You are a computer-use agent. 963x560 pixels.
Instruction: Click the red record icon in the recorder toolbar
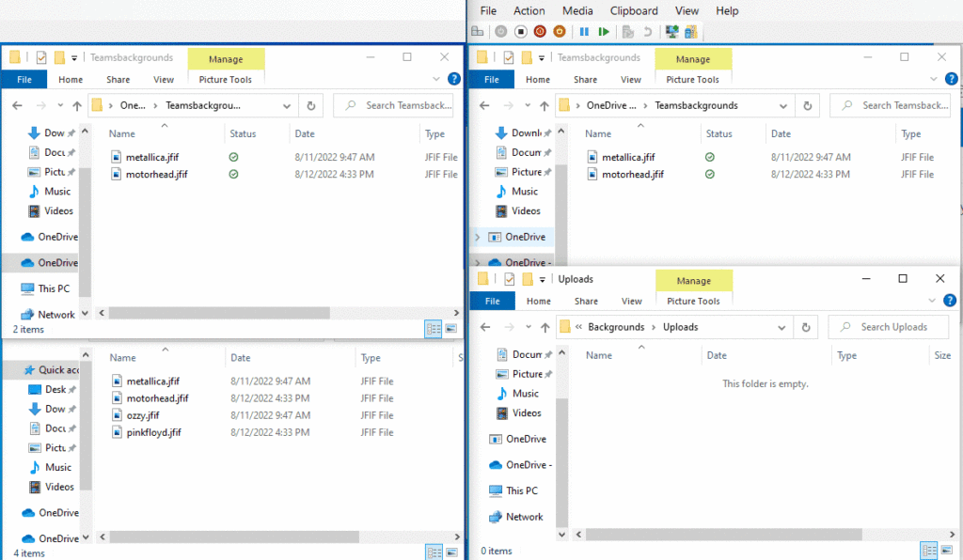(x=539, y=31)
